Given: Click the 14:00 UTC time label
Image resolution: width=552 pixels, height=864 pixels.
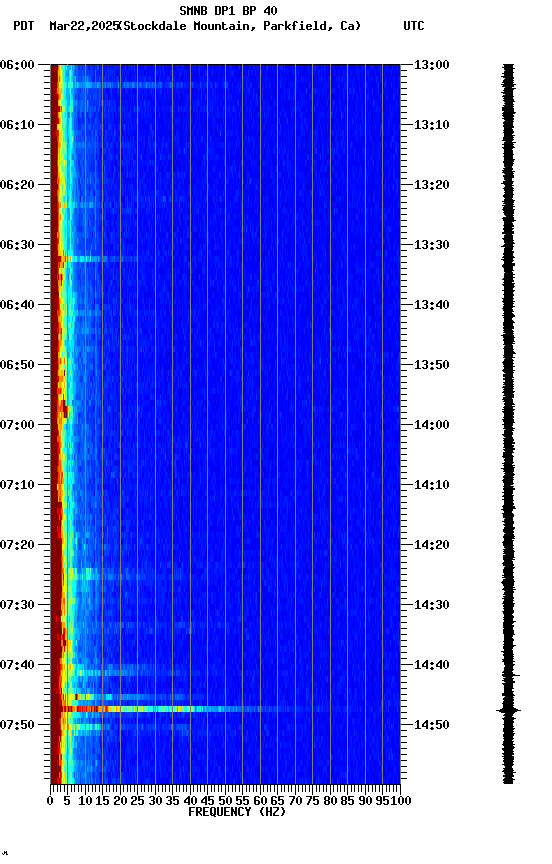Looking at the screenshot, I should click(x=432, y=425).
